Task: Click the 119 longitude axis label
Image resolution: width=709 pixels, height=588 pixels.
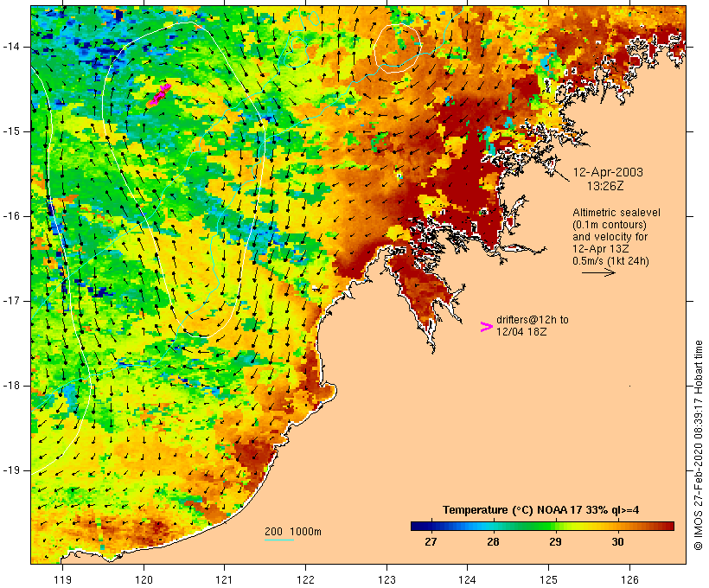Action: click(x=62, y=579)
